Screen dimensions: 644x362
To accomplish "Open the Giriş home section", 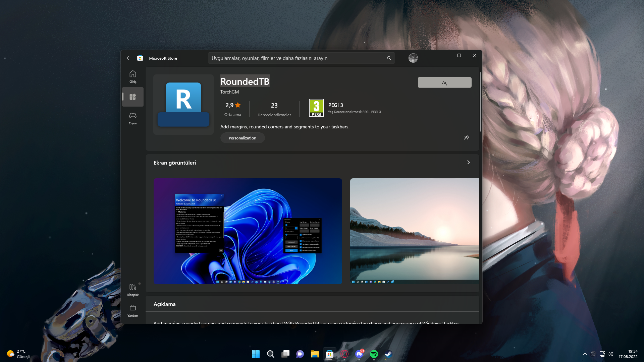I will [x=133, y=76].
